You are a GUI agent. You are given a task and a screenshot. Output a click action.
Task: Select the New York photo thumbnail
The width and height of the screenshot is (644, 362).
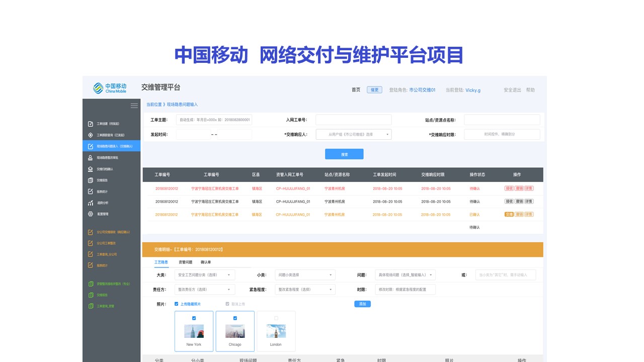click(194, 331)
